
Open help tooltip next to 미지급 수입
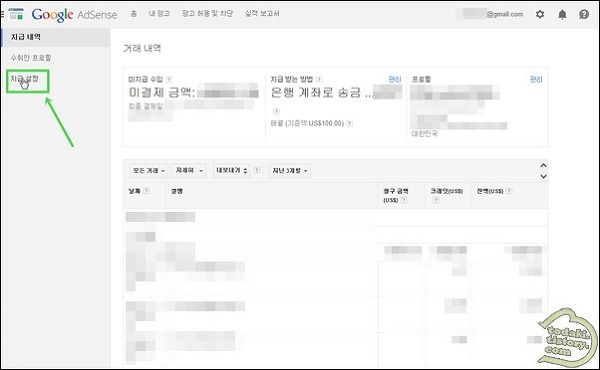tap(169, 79)
